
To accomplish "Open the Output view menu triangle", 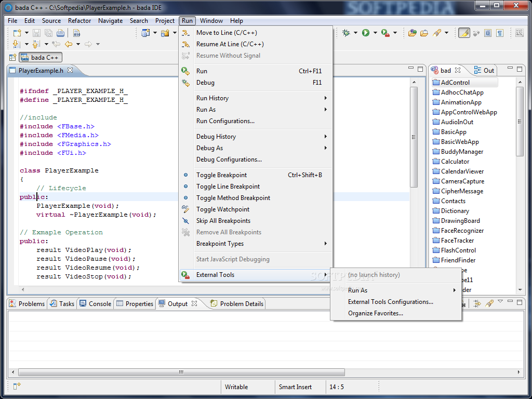I will pyautogui.click(x=500, y=301).
